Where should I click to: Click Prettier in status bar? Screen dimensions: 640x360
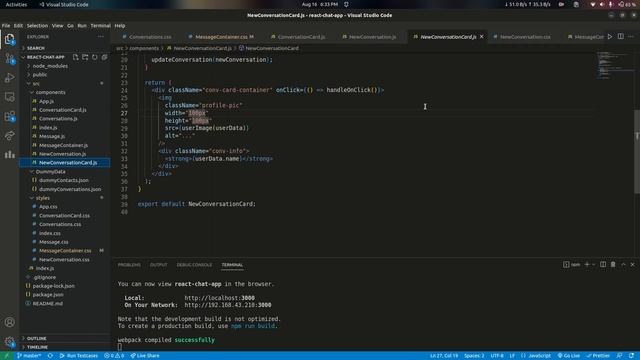tap(598, 356)
